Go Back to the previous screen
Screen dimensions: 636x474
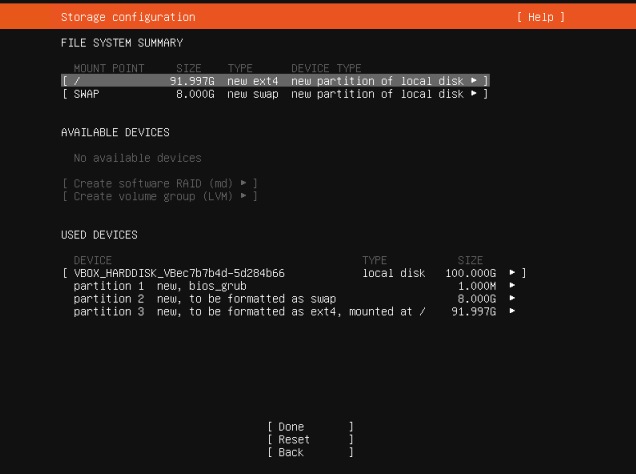pos(310,453)
